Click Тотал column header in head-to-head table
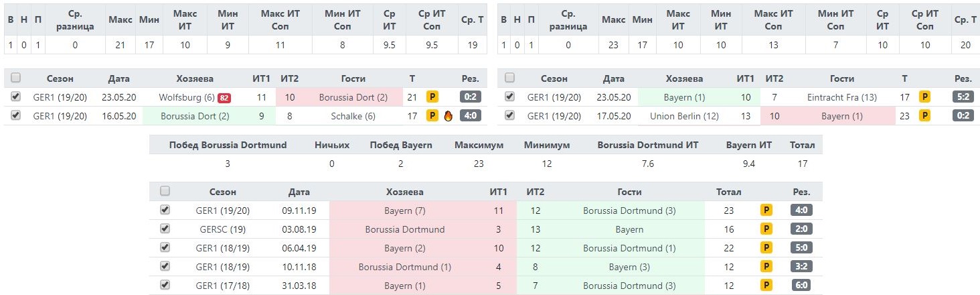The width and height of the screenshot is (980, 295). tap(728, 192)
